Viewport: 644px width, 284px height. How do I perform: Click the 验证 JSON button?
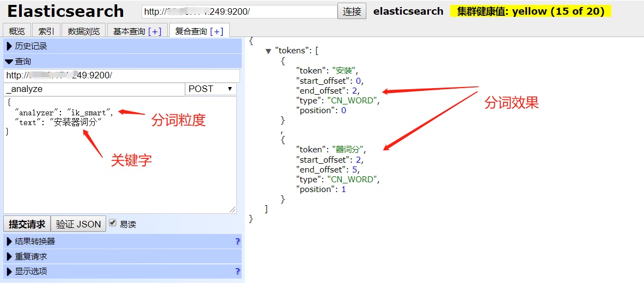[78, 224]
